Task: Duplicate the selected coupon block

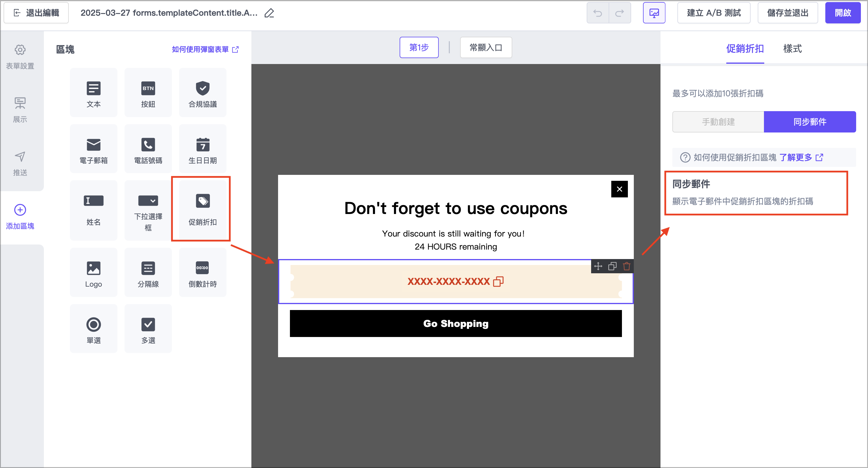Action: (612, 266)
